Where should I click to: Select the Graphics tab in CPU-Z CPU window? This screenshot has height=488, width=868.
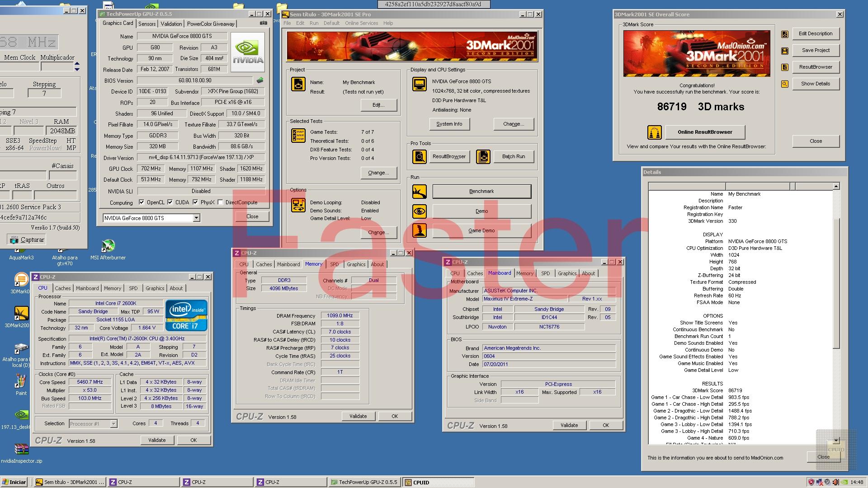click(x=155, y=288)
